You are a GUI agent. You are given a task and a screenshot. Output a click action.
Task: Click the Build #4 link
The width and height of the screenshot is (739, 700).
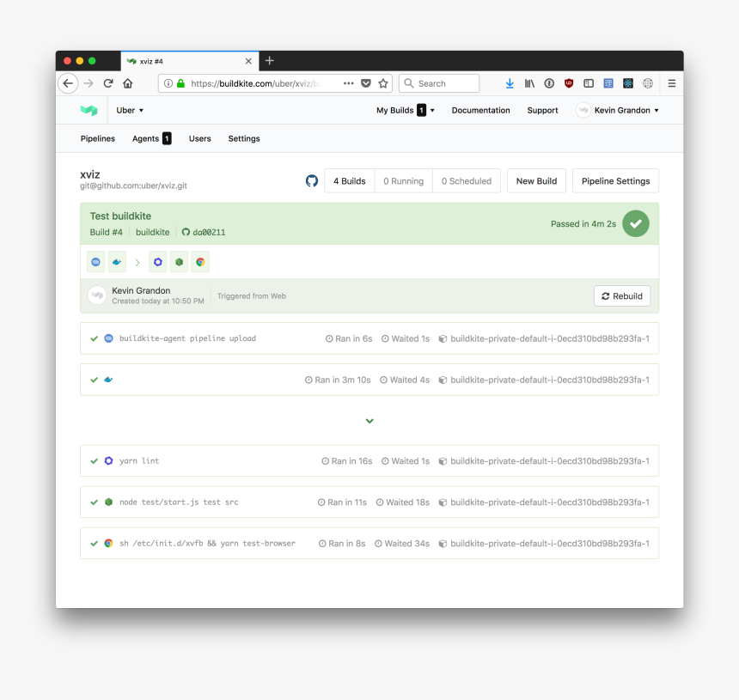106,232
